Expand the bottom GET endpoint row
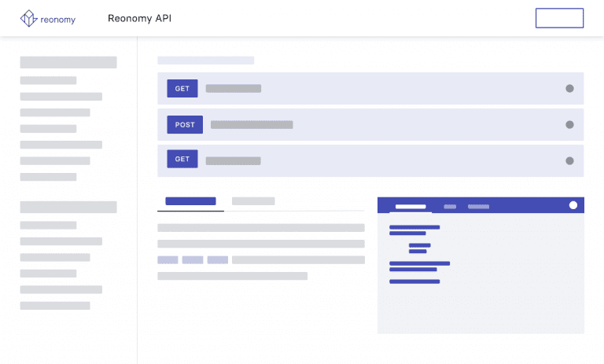This screenshot has width=604, height=364. coord(233,160)
